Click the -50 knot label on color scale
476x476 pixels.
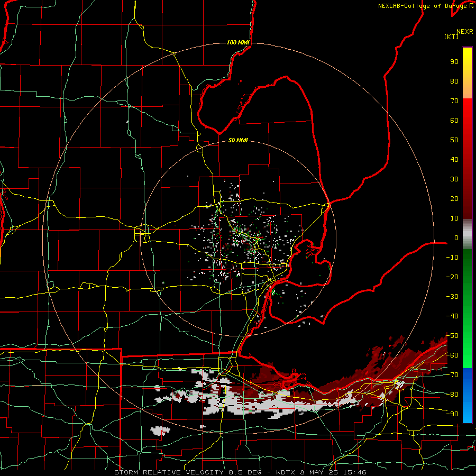click(x=452, y=336)
